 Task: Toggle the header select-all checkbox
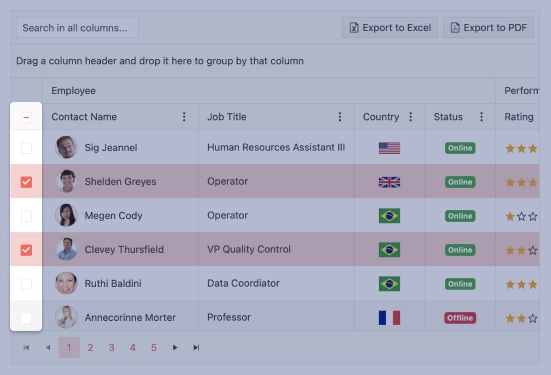click(x=26, y=117)
